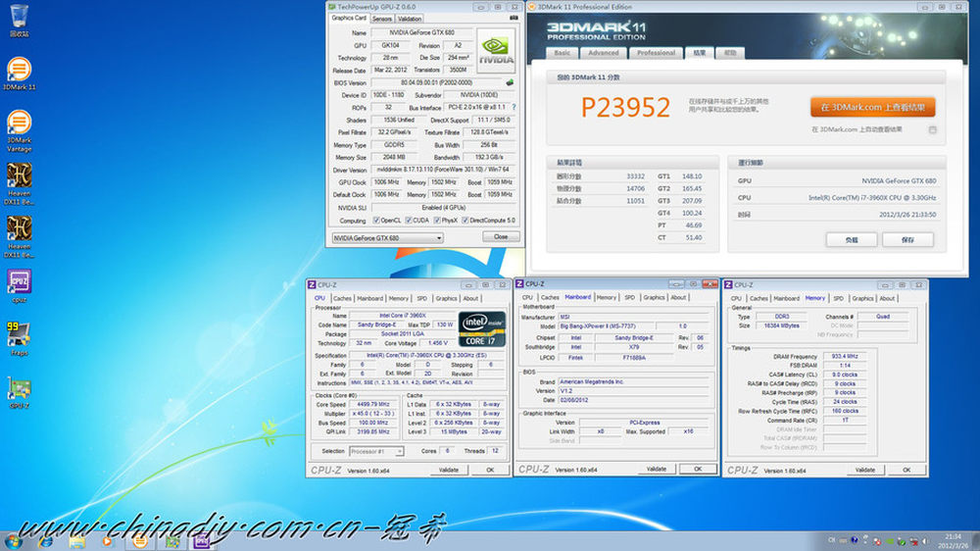This screenshot has width=980, height=551.
Task: Open Caches tab in left CPU-Z window
Action: 342,299
